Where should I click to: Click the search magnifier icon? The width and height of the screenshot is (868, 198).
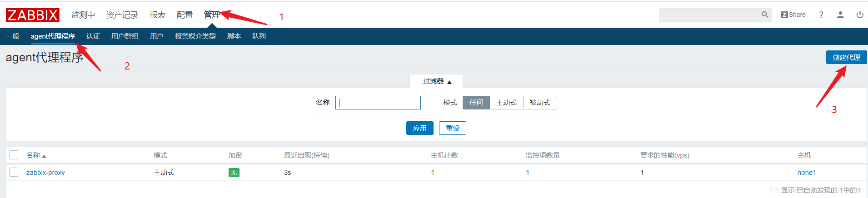pyautogui.click(x=765, y=15)
